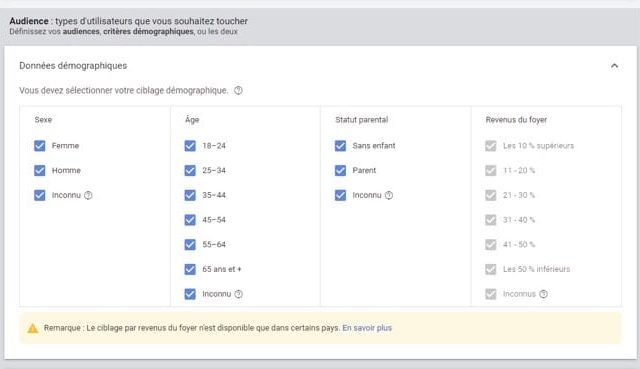
Task: Collapse the Données démographiques section chevron
Action: tap(614, 66)
